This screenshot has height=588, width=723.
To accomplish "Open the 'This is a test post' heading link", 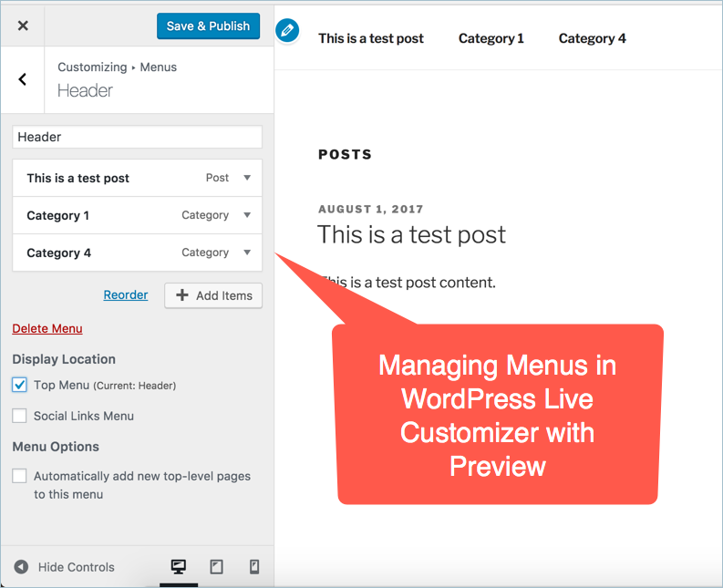I will pyautogui.click(x=411, y=234).
